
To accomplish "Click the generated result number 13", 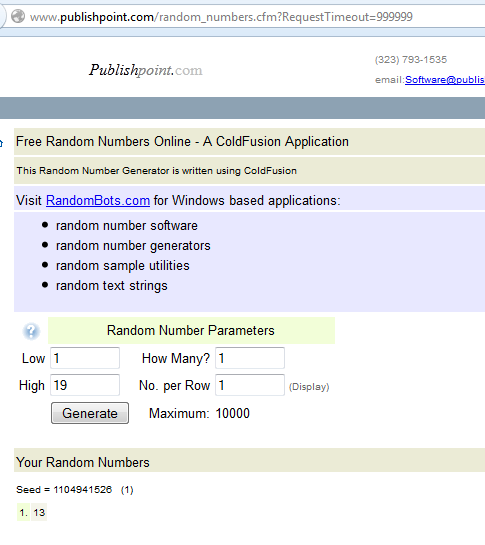I will (x=39, y=512).
